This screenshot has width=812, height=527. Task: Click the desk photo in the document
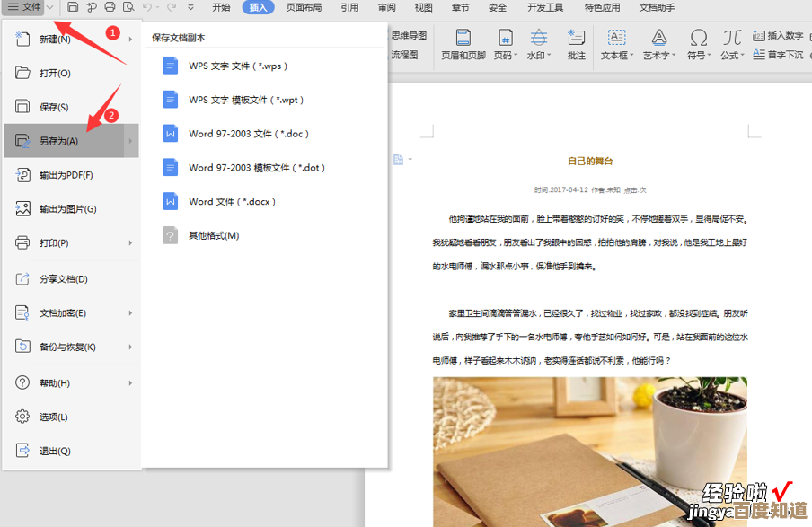tap(589, 449)
